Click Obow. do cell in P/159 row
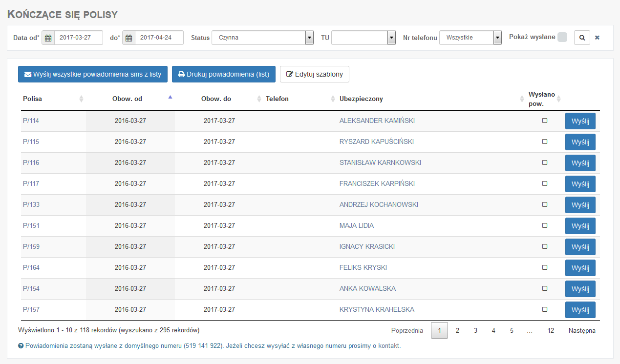 (x=219, y=246)
